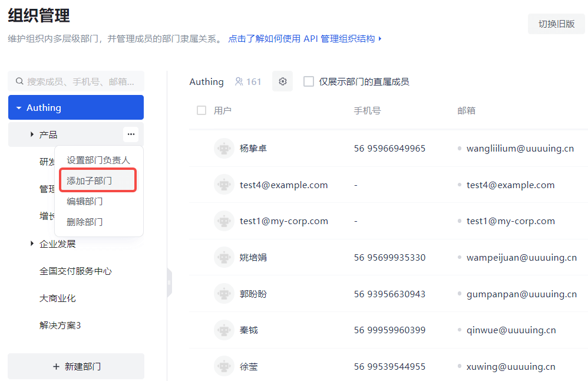588x381 pixels.
Task: Select 添加子部门 from the context menu
Action: tap(98, 179)
